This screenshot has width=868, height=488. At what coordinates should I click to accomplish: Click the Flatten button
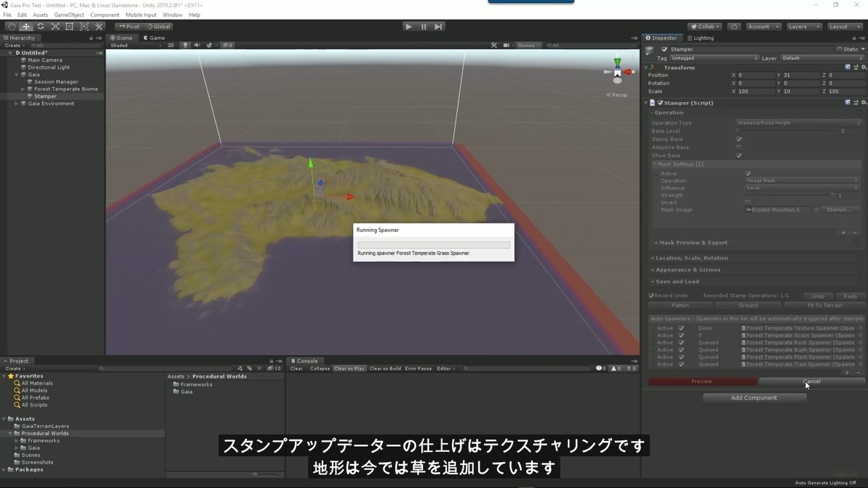tap(680, 305)
